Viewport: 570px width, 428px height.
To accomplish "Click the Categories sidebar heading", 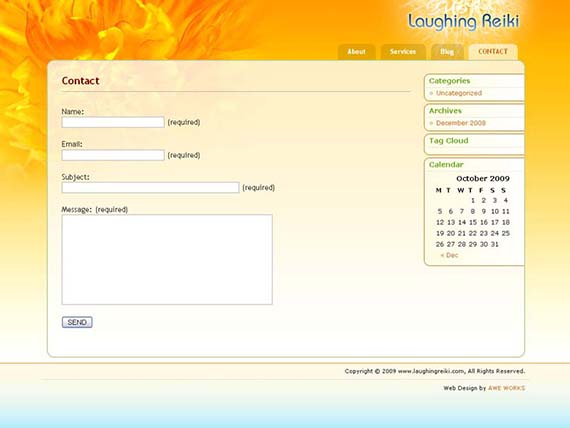I will [x=449, y=81].
